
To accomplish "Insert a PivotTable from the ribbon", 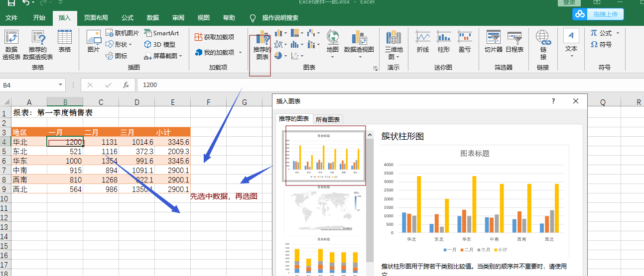I will tap(11, 45).
